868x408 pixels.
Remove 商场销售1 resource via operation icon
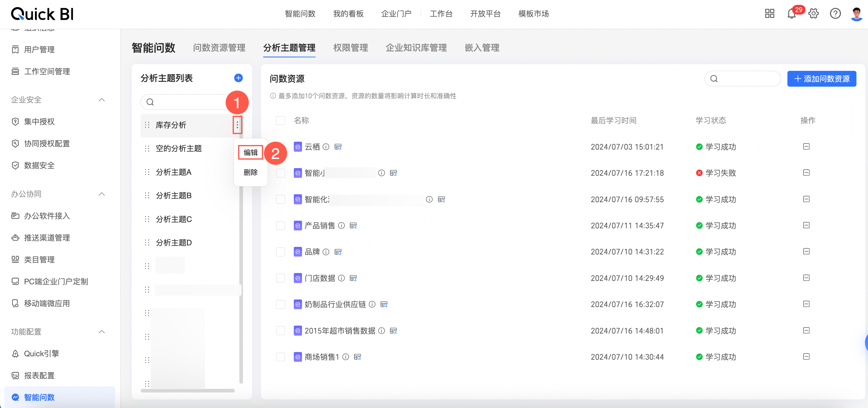click(806, 356)
